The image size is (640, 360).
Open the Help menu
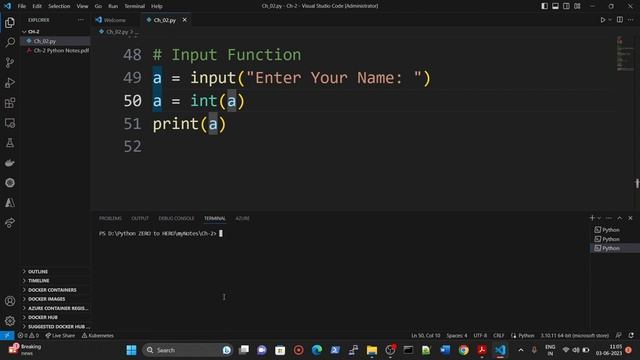[157, 6]
